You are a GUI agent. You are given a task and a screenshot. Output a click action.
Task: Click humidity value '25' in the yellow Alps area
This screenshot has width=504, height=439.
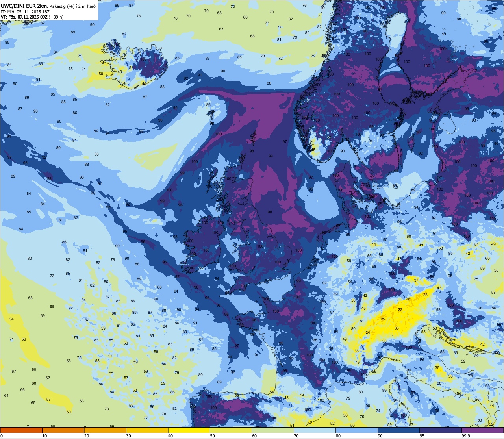383,319
